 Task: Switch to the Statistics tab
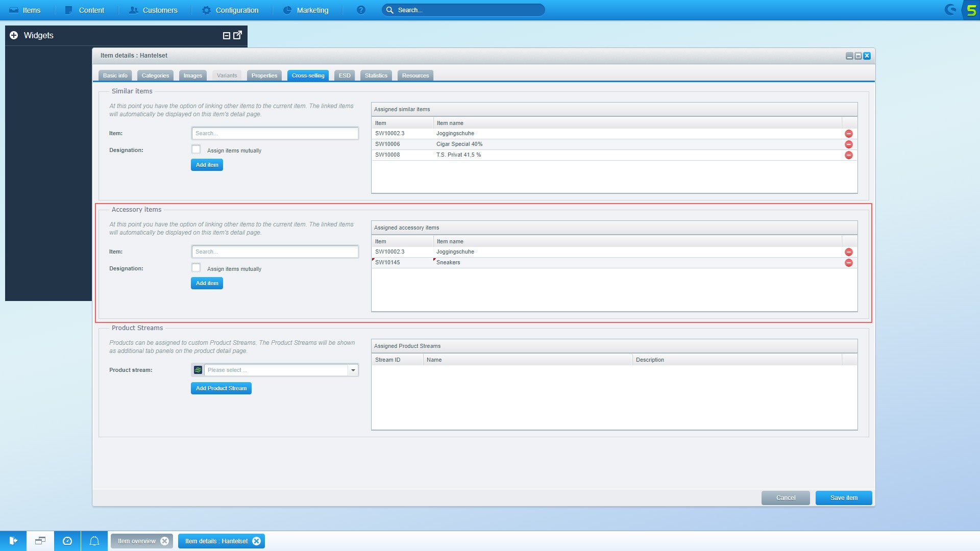(x=376, y=74)
